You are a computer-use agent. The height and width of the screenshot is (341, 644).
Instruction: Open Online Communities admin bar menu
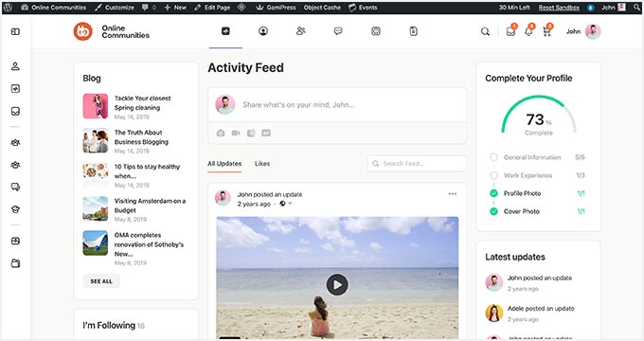[53, 8]
